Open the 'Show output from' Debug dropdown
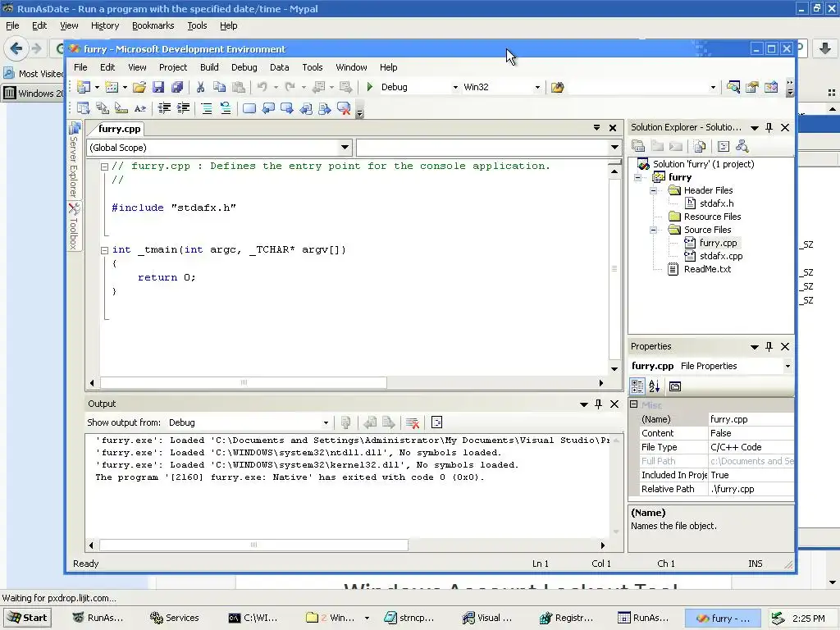This screenshot has width=840, height=630. [326, 422]
